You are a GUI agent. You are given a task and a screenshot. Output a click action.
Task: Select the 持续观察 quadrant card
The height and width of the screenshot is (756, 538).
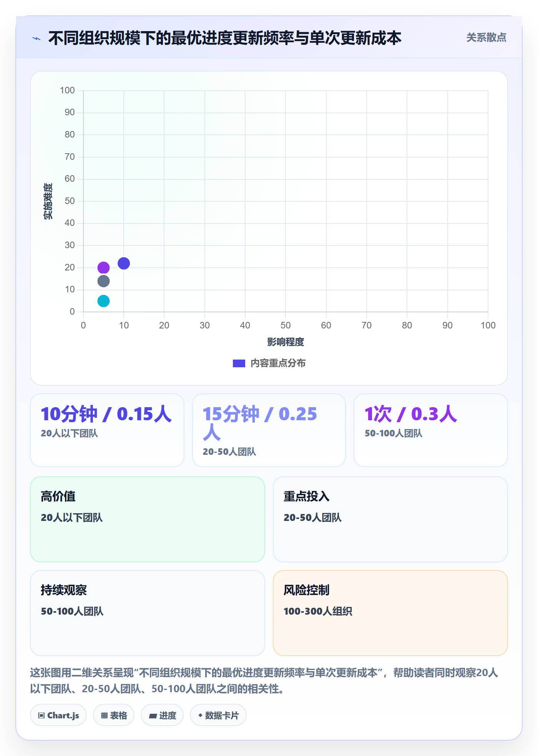(148, 613)
